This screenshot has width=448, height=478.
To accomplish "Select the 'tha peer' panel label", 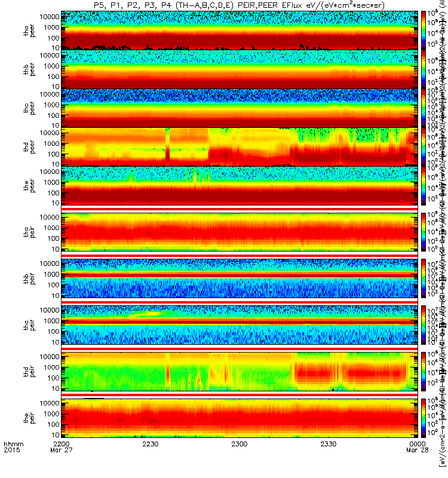I will pyautogui.click(x=29, y=31).
